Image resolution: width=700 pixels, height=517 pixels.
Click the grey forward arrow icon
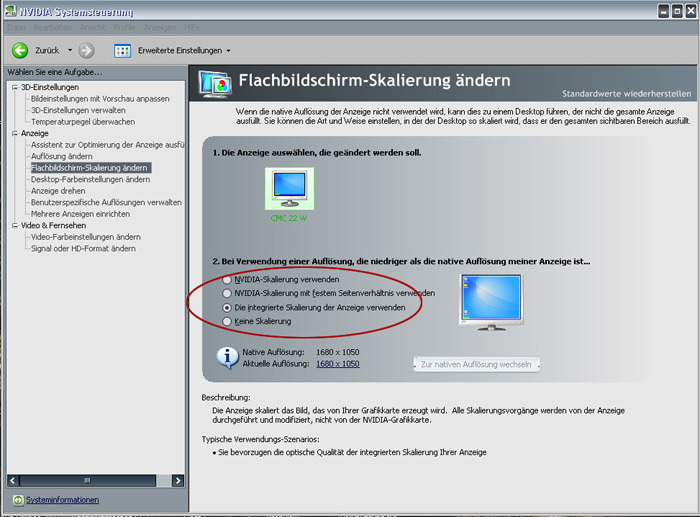tap(86, 50)
